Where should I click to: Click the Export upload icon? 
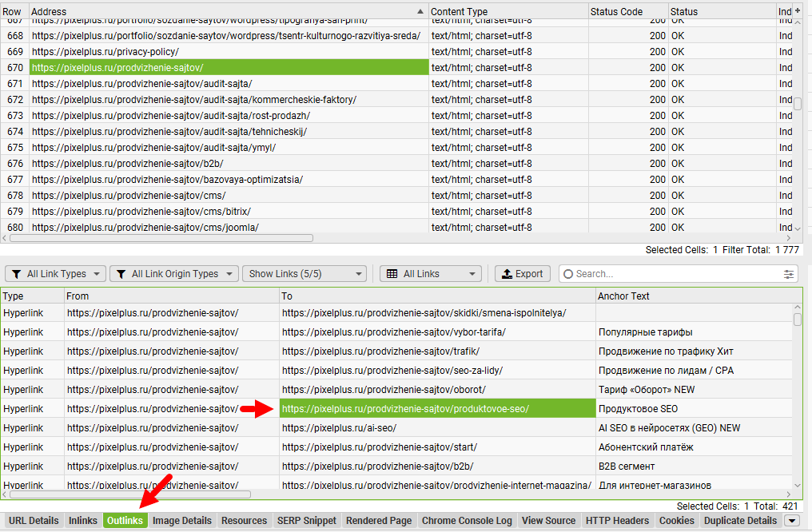(x=507, y=274)
